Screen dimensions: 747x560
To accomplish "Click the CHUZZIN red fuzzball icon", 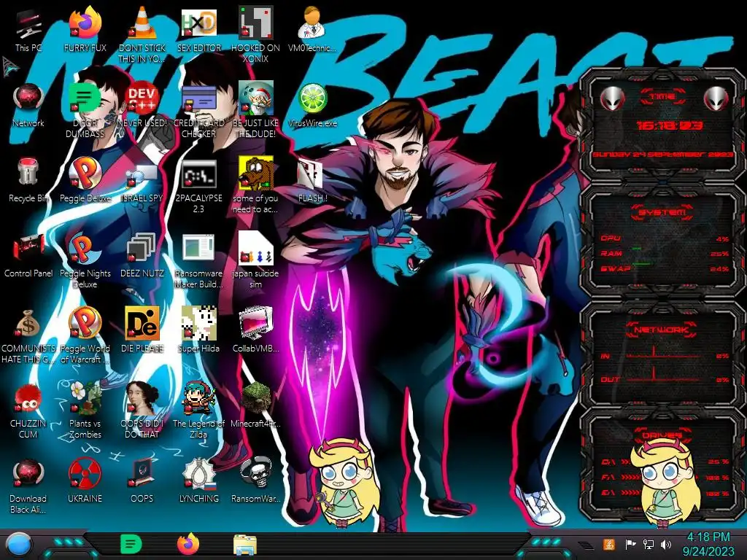I will click(x=28, y=398).
